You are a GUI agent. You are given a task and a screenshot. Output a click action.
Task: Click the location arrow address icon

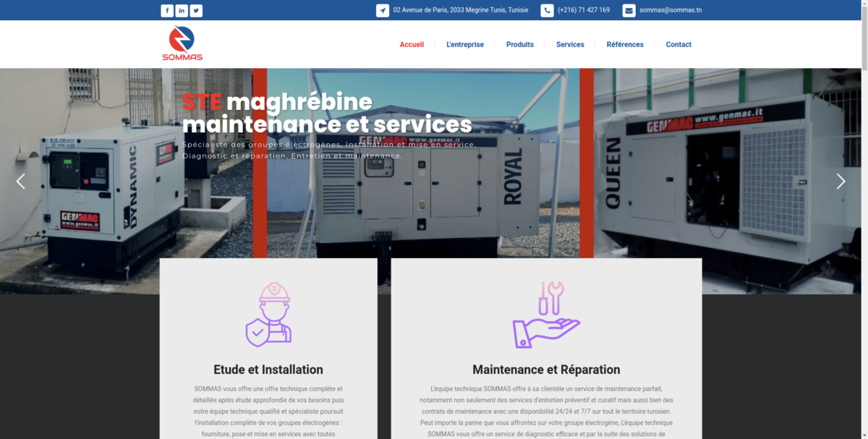(x=383, y=10)
